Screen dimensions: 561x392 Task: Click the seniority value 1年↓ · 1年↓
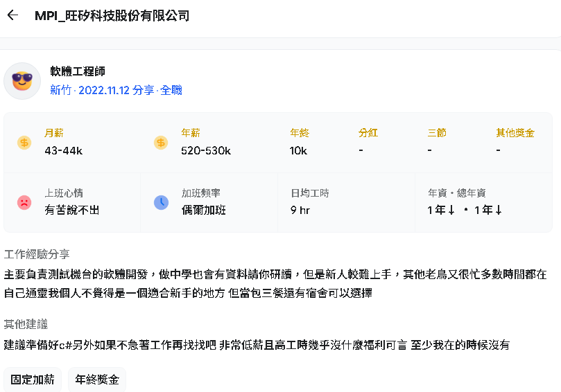pyautogui.click(x=465, y=210)
